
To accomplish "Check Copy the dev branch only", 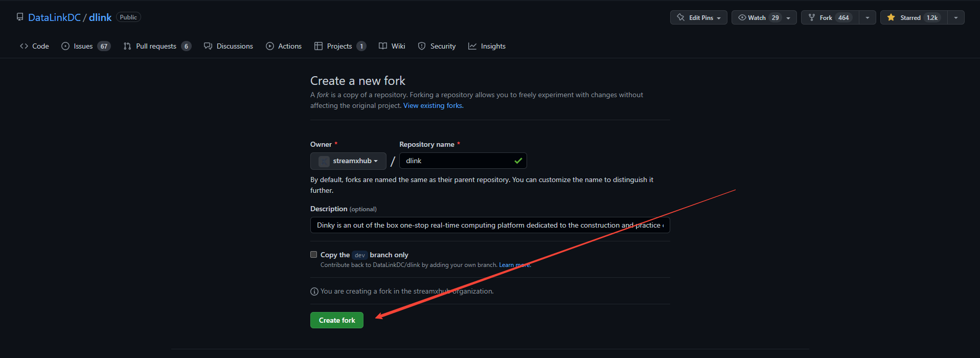I will point(313,254).
